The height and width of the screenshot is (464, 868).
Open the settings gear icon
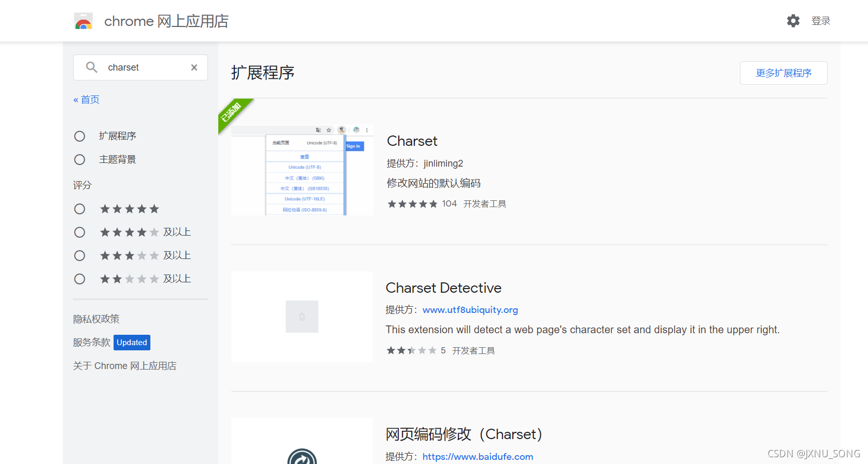click(793, 21)
